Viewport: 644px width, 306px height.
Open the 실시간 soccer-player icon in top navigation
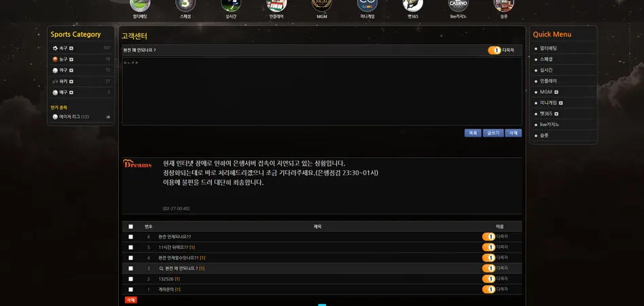pyautogui.click(x=231, y=5)
